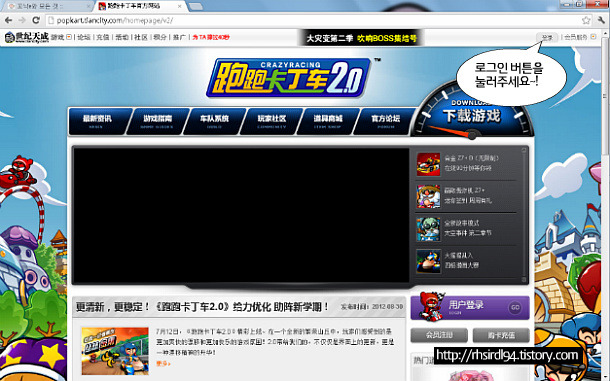
Task: Click the 购卡充值 recharge button
Action: pos(501,335)
